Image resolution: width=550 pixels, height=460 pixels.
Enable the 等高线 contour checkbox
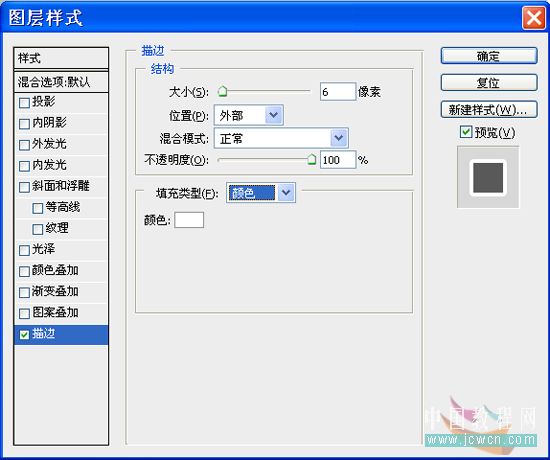point(38,208)
